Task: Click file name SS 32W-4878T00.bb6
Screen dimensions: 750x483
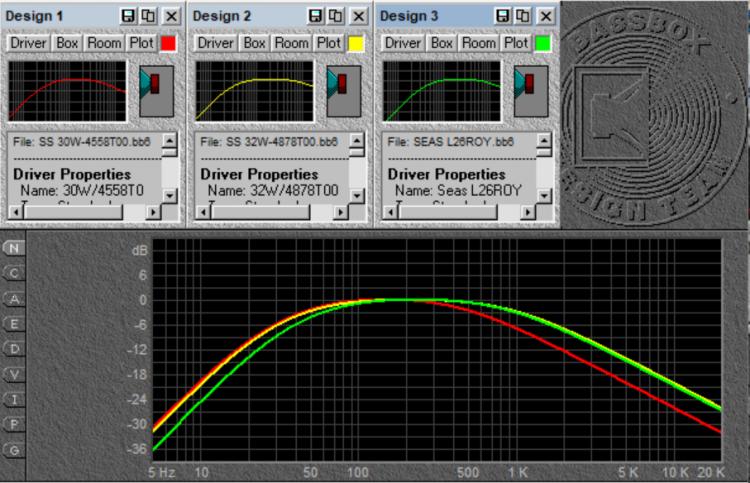Action: pyautogui.click(x=282, y=142)
